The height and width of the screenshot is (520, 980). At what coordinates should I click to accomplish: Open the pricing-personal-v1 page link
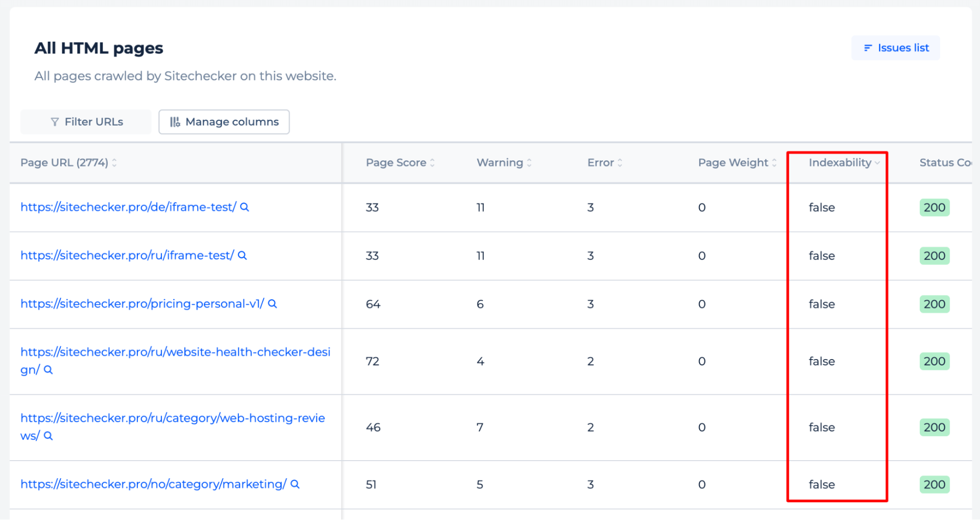(x=142, y=304)
